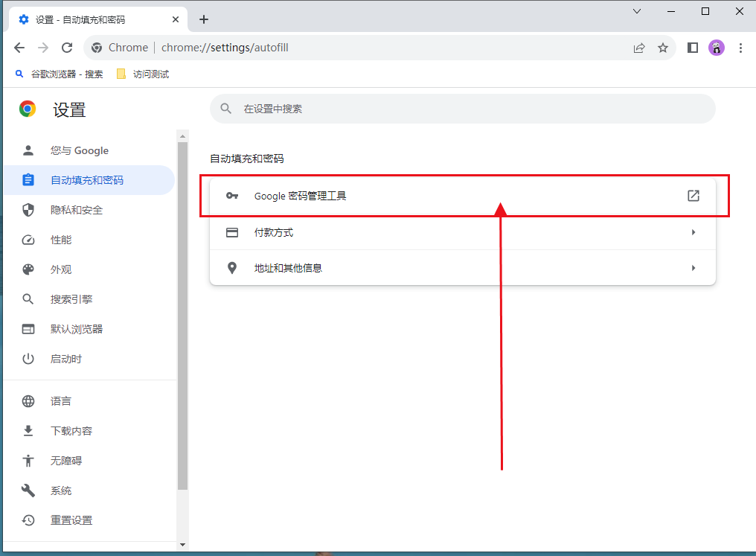Open Google 密码管理工具 row
This screenshot has width=756, height=556.
point(462,196)
